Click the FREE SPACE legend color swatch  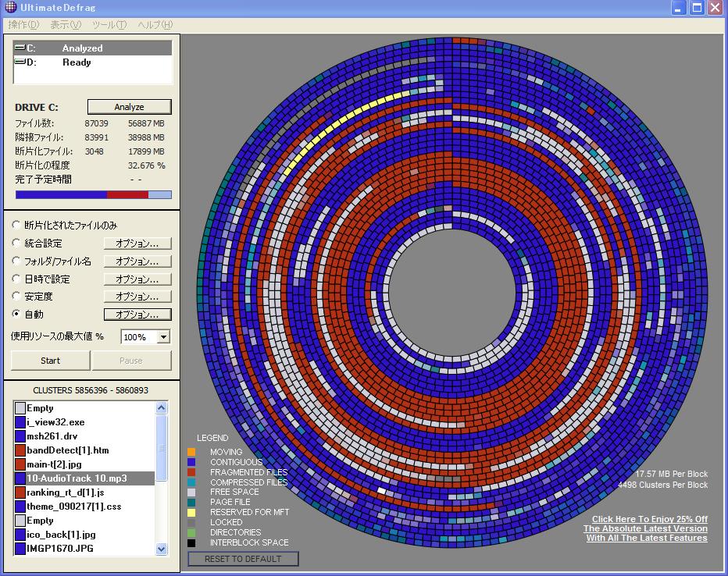[x=191, y=492]
